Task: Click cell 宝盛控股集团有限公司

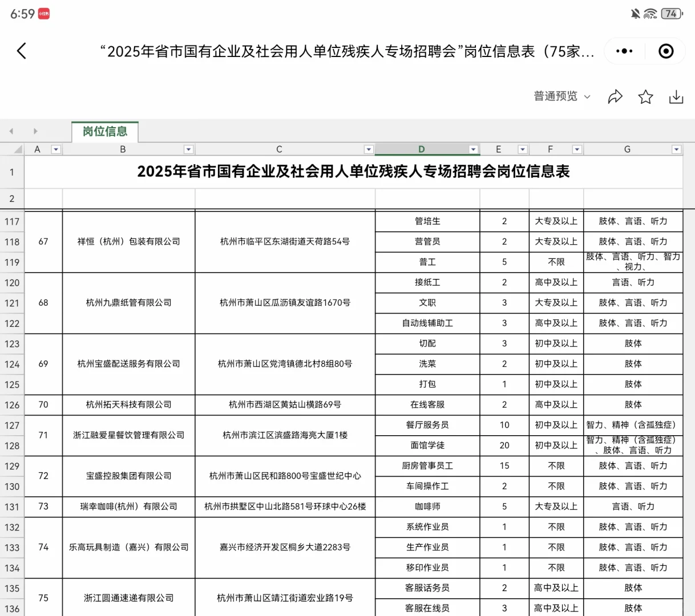Action: 129,476
